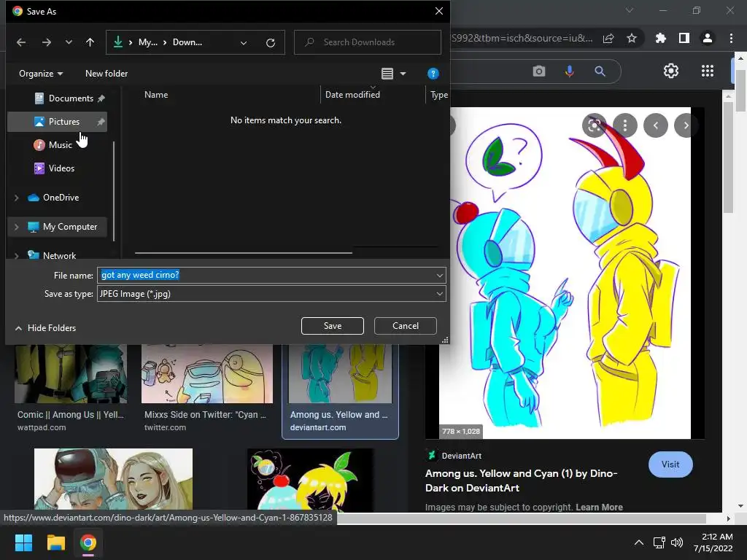Open File name history dropdown
The width and height of the screenshot is (747, 560).
pos(439,275)
